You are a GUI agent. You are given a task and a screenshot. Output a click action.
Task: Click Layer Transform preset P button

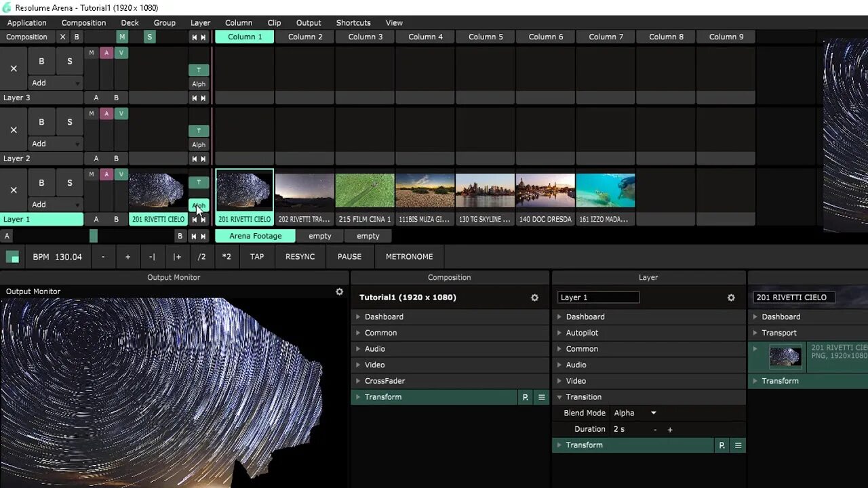tap(722, 445)
